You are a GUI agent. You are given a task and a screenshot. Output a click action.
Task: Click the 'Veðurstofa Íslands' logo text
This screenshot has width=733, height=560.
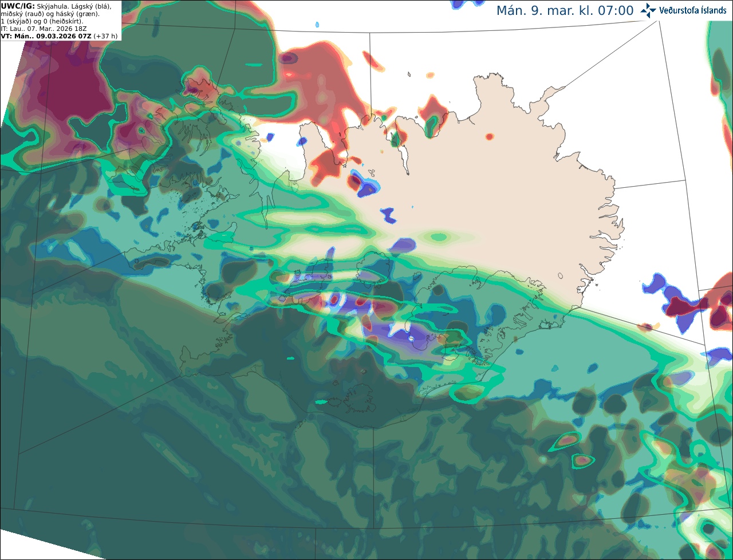click(692, 10)
